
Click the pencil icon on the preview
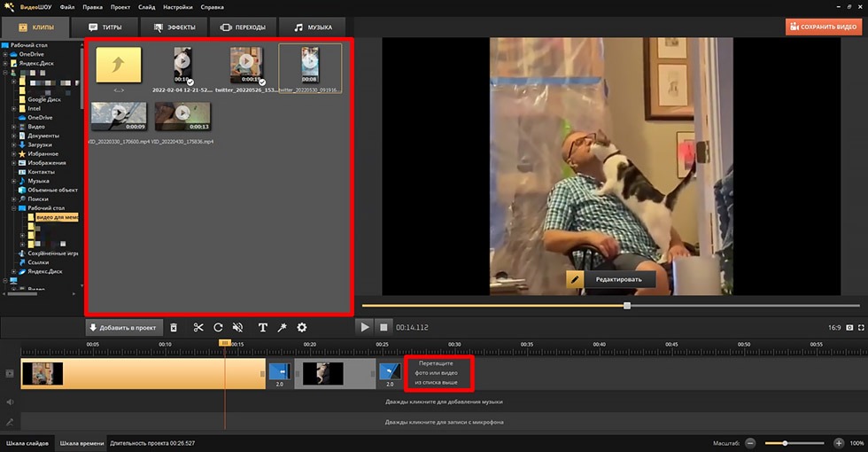tap(574, 279)
